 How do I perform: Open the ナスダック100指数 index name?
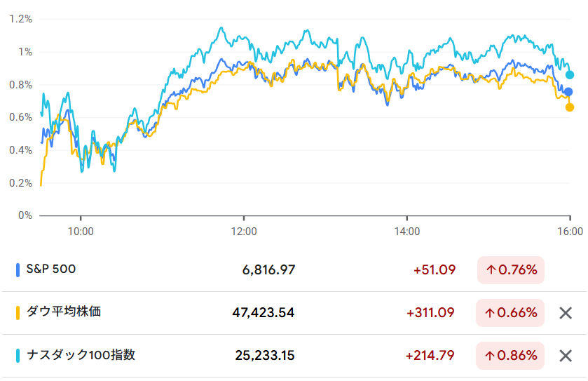[80, 355]
